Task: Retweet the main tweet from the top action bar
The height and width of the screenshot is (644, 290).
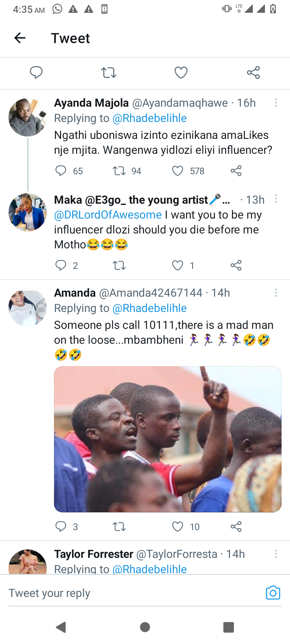Action: point(109,72)
